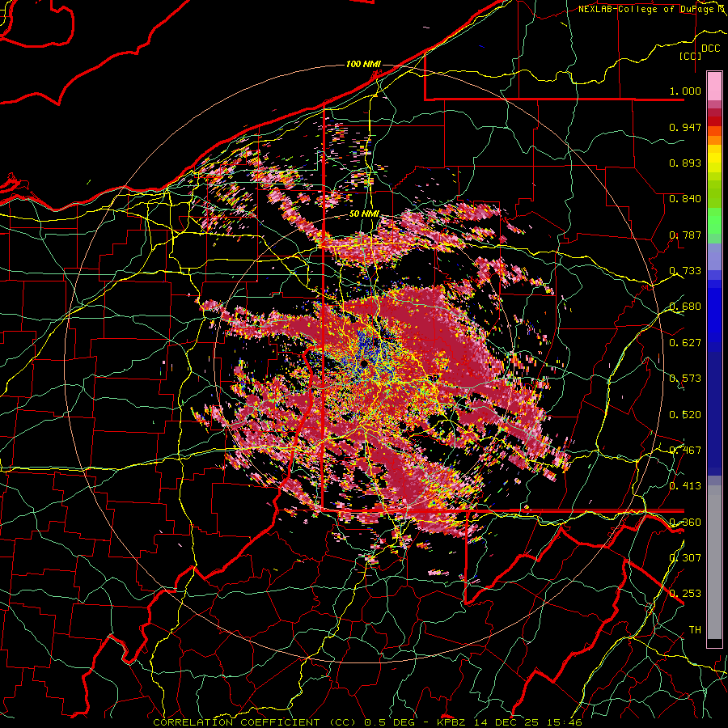The width and height of the screenshot is (728, 728).
Task: Click the 0.413 scale value
Action: (685, 486)
